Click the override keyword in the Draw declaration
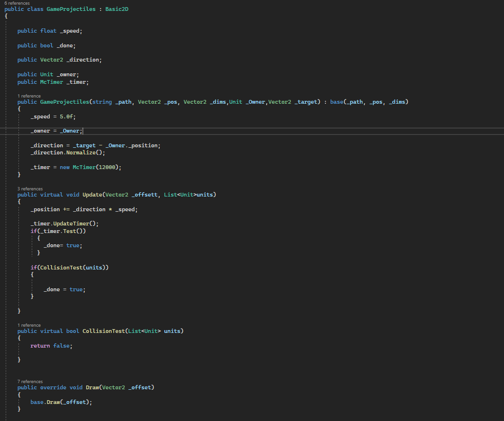 pos(53,387)
